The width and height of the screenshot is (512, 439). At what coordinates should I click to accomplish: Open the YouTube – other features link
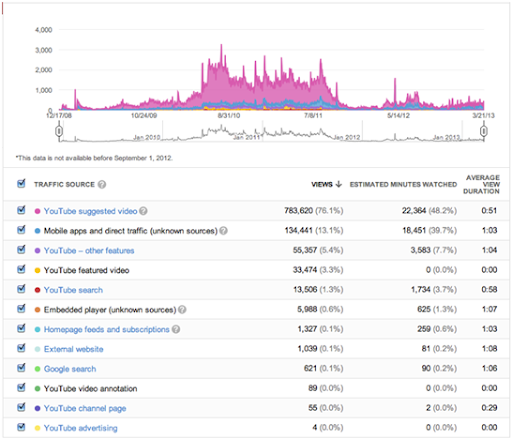point(89,250)
